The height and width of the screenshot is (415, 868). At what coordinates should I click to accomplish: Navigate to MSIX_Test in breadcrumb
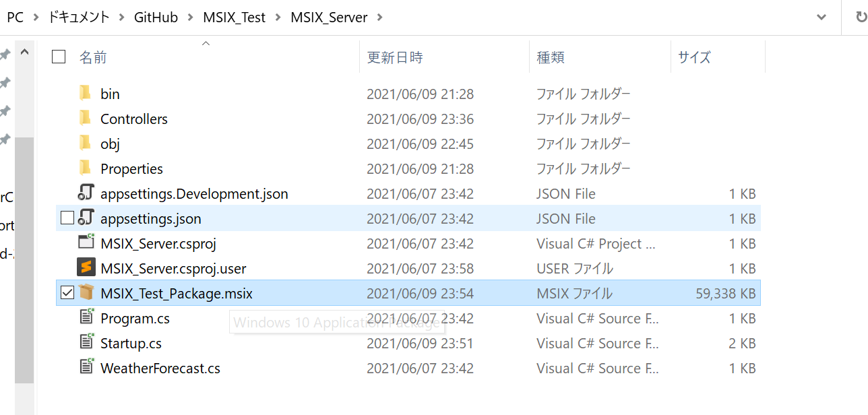point(235,18)
